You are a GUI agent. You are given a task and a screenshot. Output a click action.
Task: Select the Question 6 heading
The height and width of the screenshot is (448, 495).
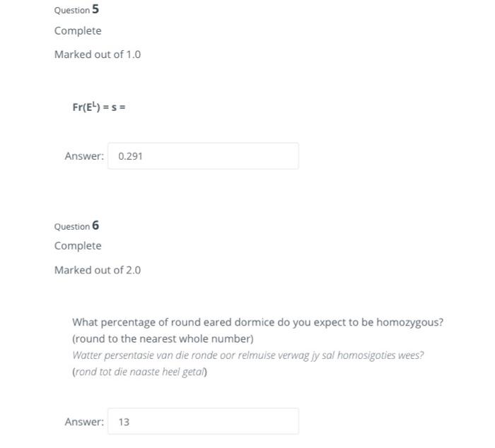(76, 225)
